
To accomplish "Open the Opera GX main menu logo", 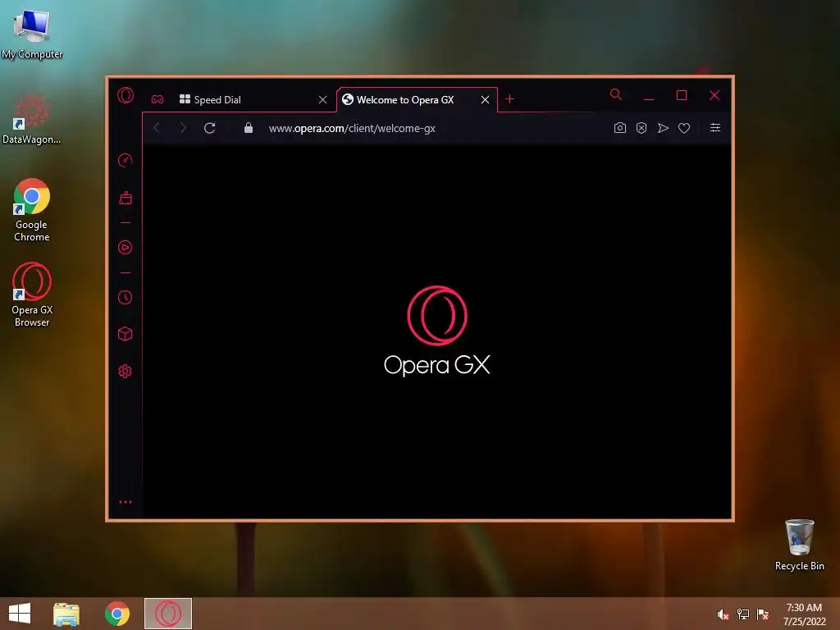I will point(126,95).
